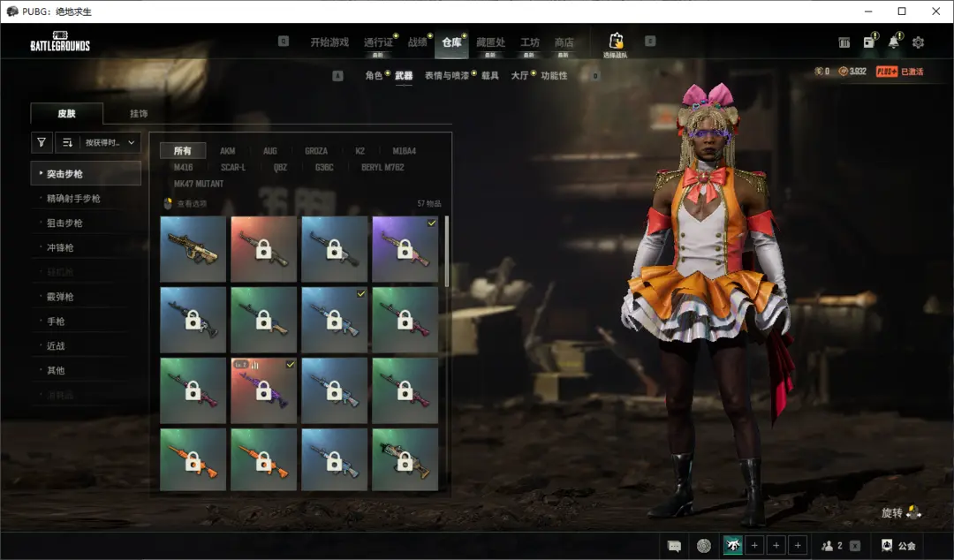Select the 武器 weapons submenu
The width and height of the screenshot is (954, 560).
coord(404,75)
